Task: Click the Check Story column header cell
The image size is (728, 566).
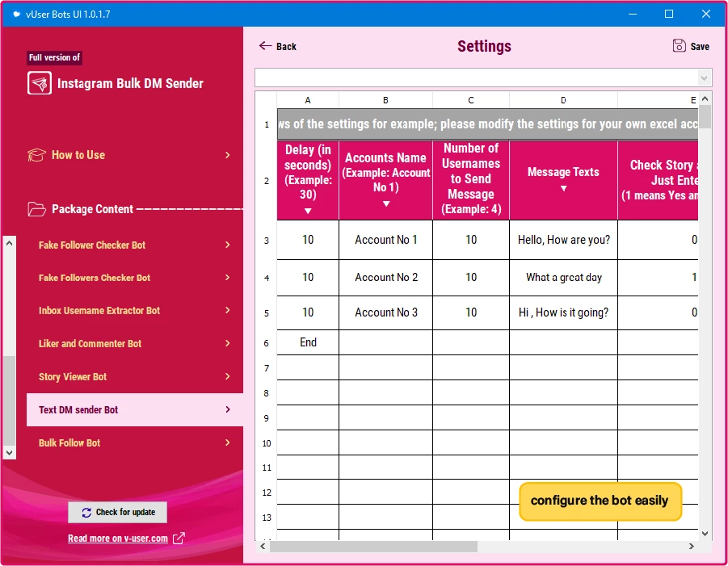Action: (x=659, y=180)
